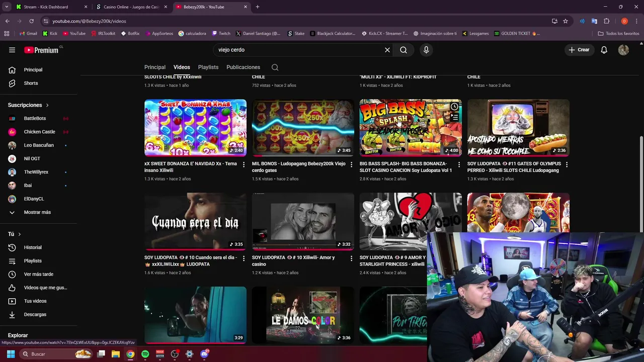Go to Principal in sidebar
Screen dimensions: 644x362
pos(33,70)
